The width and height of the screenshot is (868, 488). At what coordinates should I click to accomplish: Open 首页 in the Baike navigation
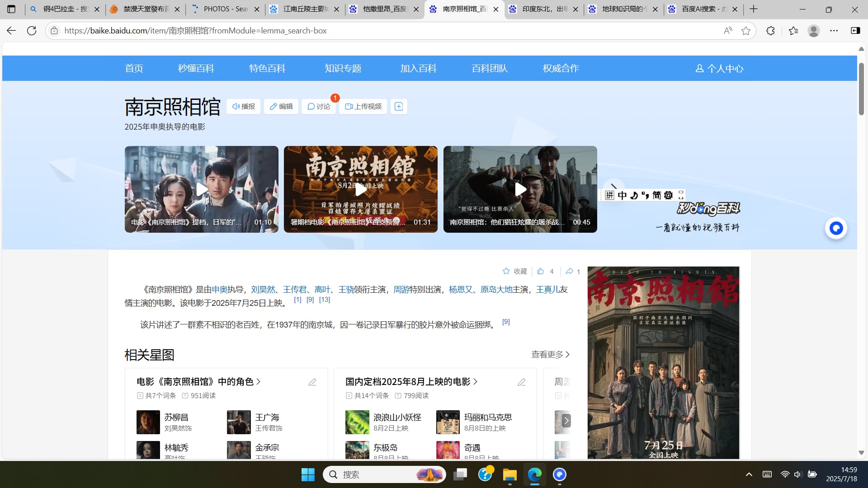134,68
